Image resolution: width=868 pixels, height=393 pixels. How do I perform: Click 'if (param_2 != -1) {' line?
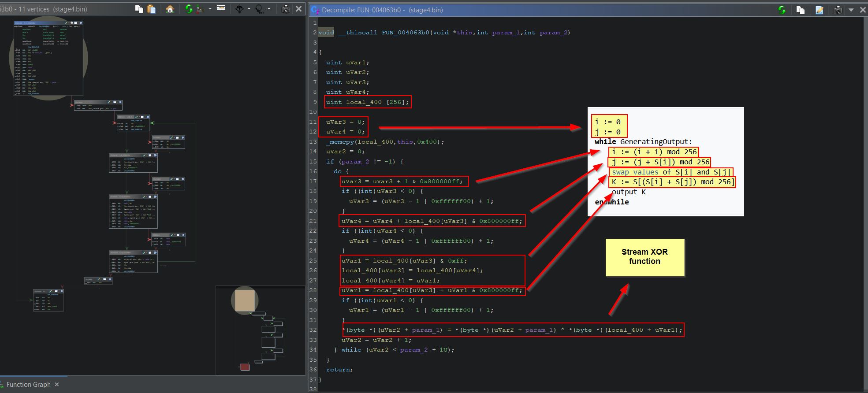tap(365, 162)
